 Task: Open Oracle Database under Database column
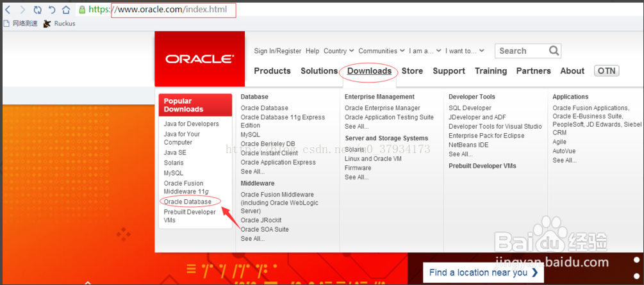click(265, 108)
